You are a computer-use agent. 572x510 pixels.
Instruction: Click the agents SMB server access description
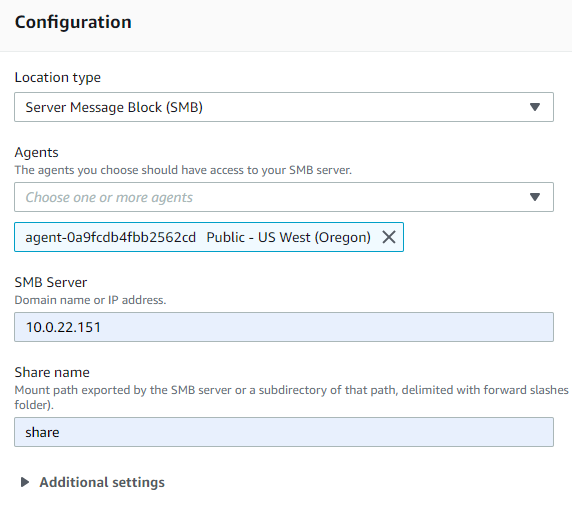[183, 170]
